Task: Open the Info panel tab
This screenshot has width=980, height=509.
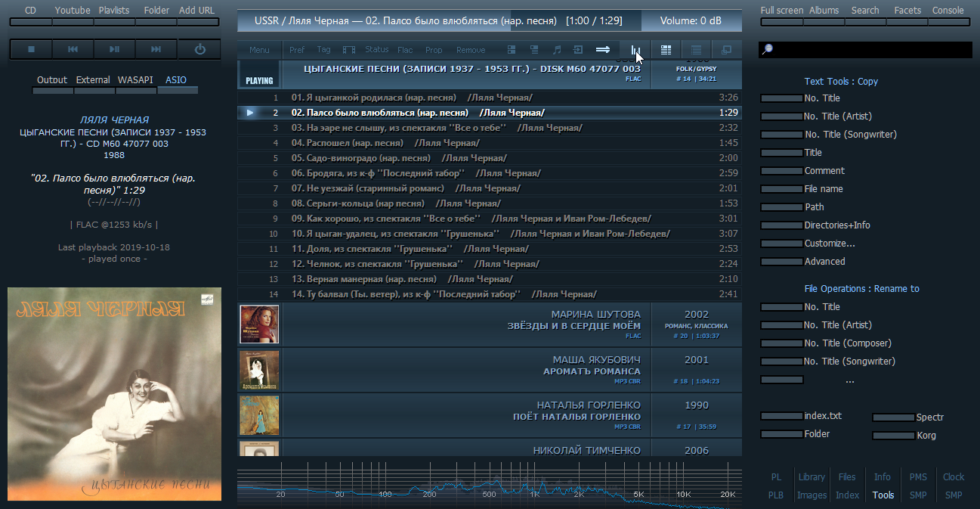Action: point(883,477)
